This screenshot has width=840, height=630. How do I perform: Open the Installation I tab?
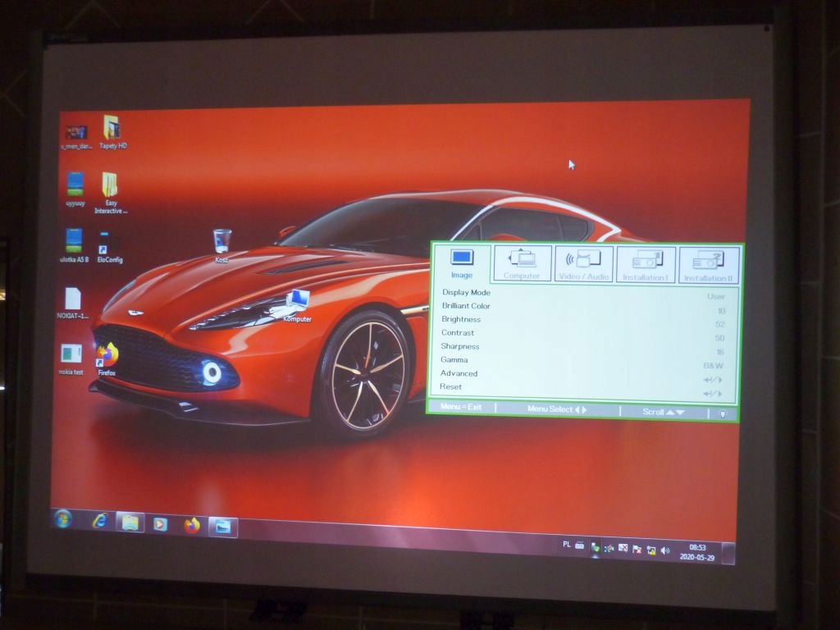(645, 262)
